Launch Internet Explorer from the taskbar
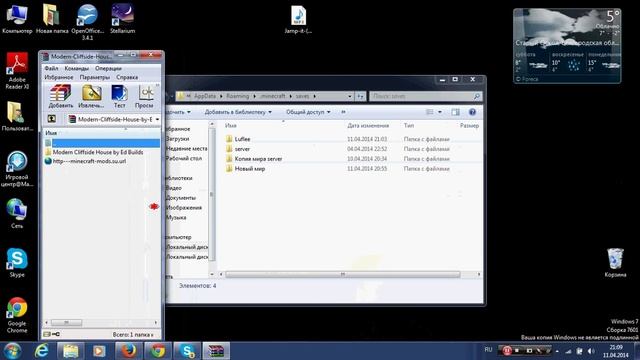The height and width of the screenshot is (360, 640). (x=41, y=351)
